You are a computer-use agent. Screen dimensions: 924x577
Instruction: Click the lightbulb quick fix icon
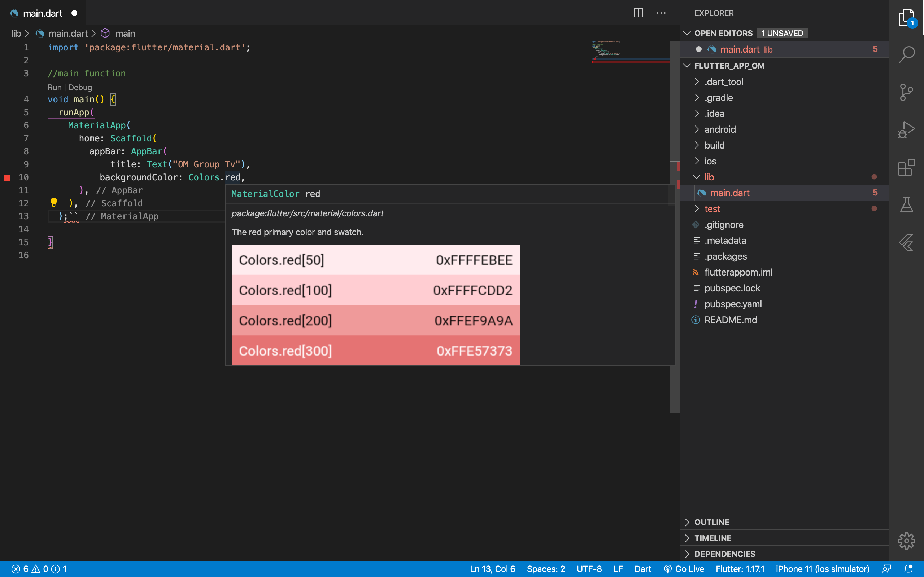53,202
